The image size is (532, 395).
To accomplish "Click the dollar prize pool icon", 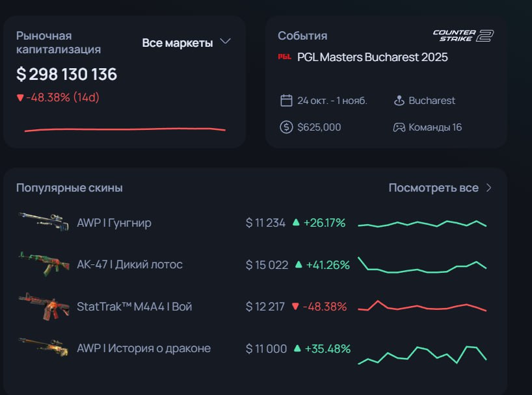I will (286, 127).
